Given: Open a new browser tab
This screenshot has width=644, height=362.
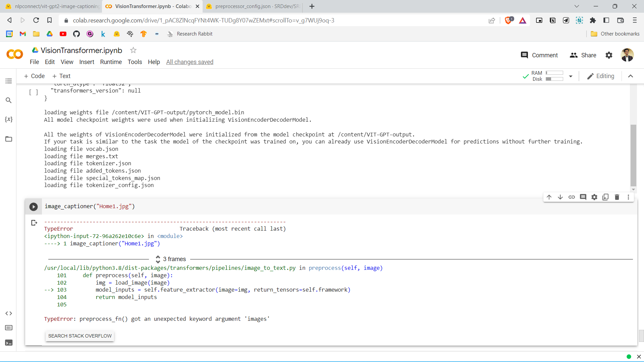Looking at the screenshot, I should pyautogui.click(x=312, y=6).
